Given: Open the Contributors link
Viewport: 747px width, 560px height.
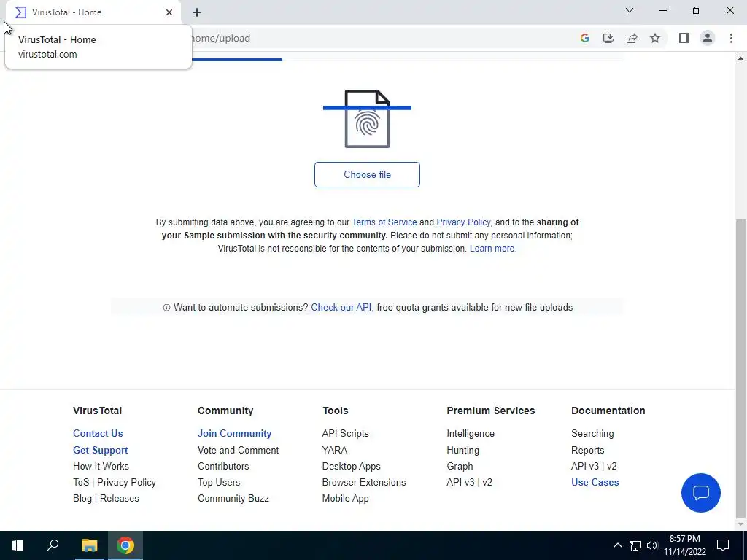Looking at the screenshot, I should point(223,466).
